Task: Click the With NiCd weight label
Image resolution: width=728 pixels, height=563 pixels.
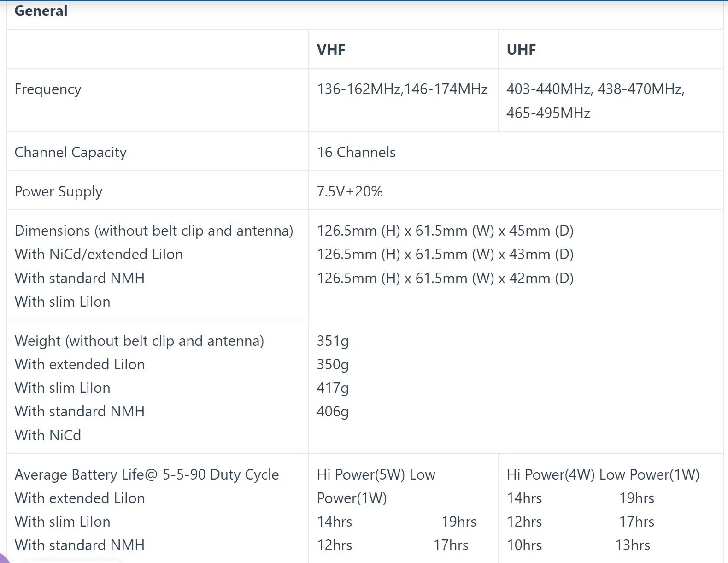Action: click(x=48, y=435)
